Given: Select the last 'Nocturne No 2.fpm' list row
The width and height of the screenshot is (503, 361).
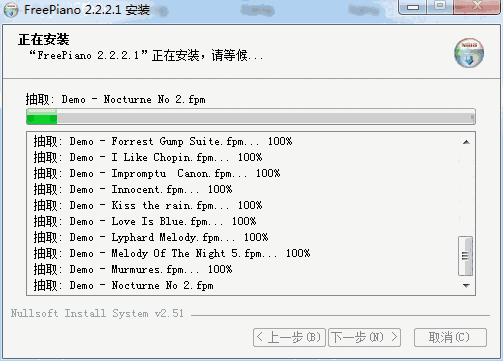Looking at the screenshot, I should [123, 285].
